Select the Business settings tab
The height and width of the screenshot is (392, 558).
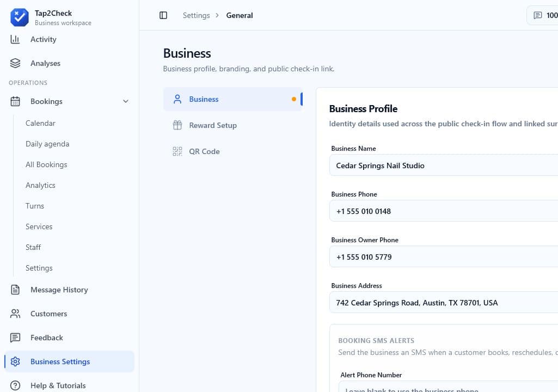point(233,99)
